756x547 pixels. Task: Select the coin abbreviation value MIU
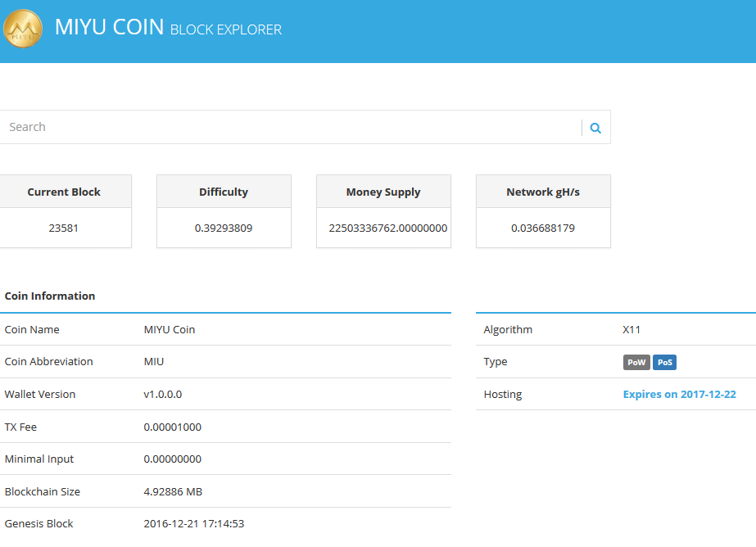tap(154, 361)
